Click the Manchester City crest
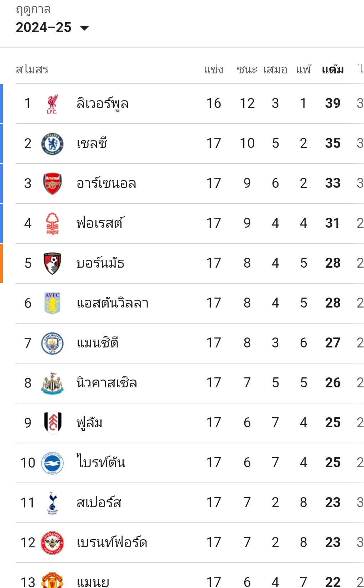Image resolution: width=364 pixels, height=588 pixels. 52,343
